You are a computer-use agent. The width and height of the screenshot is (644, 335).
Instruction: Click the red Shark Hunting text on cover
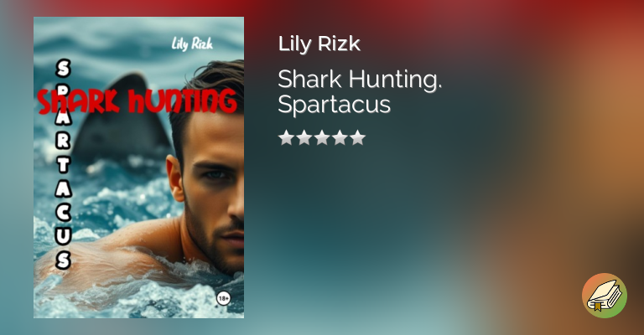coord(138,100)
